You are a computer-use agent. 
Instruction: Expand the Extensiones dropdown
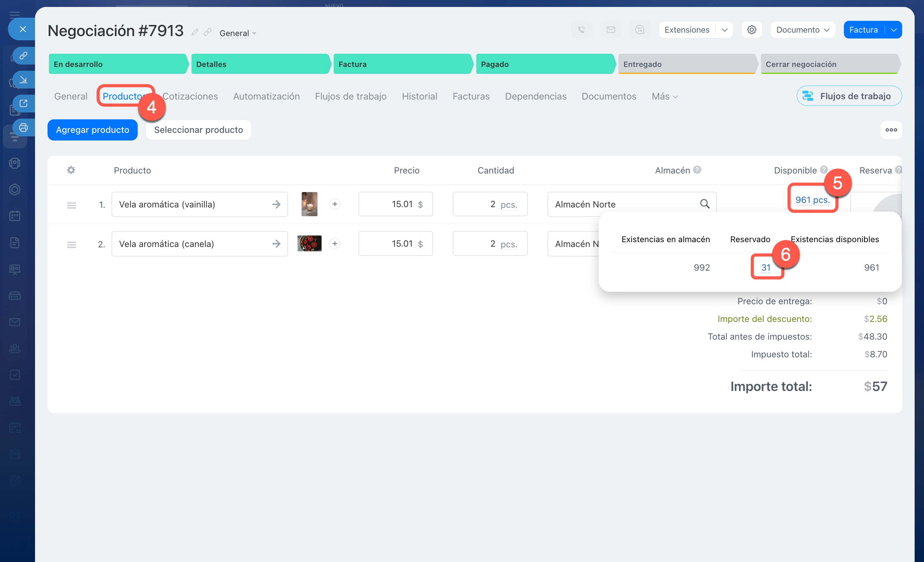tap(724, 29)
